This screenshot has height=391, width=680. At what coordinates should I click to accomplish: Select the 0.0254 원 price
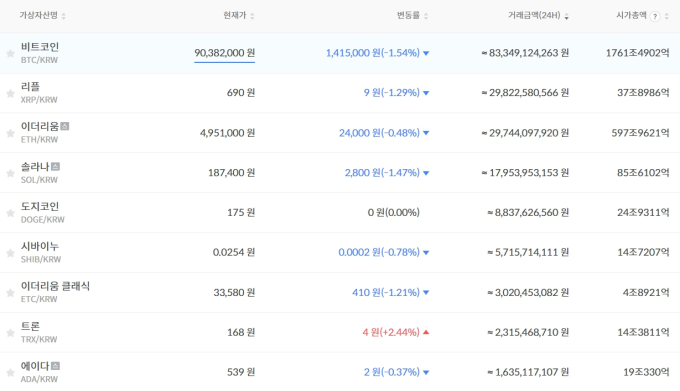click(234, 253)
